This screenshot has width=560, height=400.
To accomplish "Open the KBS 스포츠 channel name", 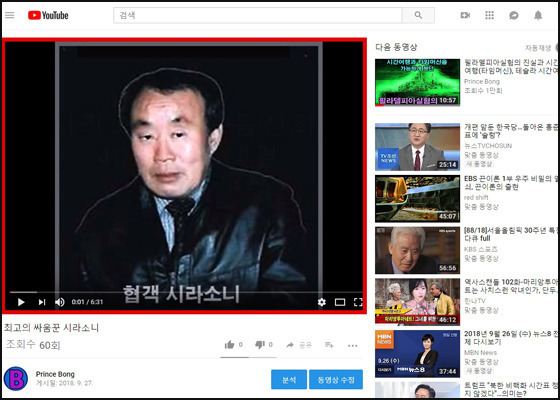I will [481, 249].
